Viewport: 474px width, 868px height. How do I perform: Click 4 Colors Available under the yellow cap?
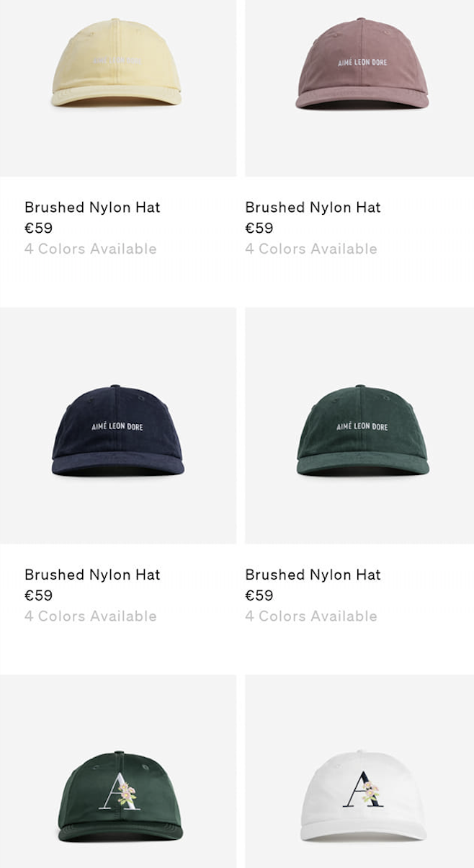(91, 249)
